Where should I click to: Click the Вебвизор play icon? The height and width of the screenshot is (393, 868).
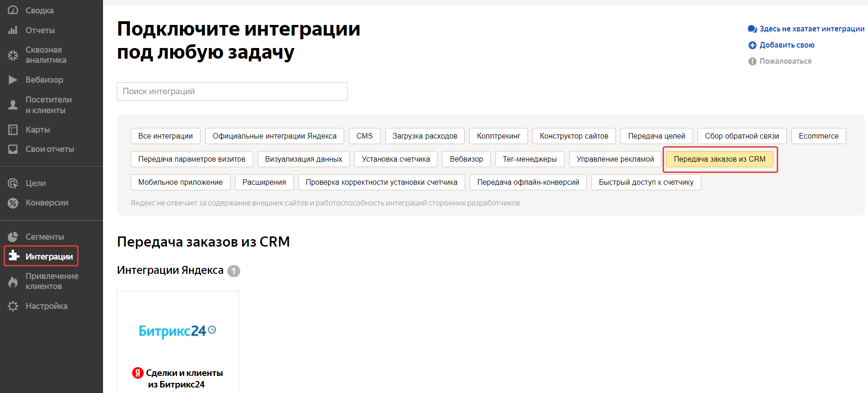pyautogui.click(x=13, y=80)
